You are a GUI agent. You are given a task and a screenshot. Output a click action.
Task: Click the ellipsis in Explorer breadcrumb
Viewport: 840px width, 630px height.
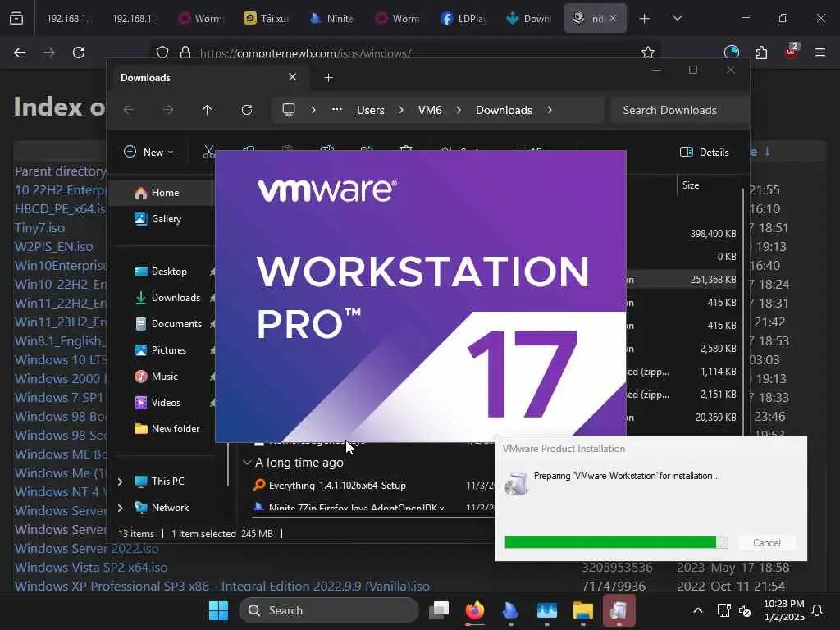337,110
